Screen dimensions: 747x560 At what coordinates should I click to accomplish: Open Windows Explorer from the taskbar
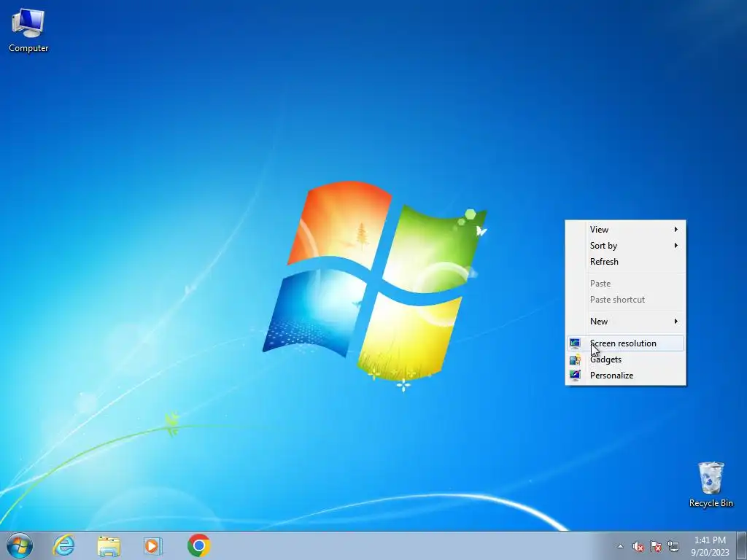click(x=109, y=545)
